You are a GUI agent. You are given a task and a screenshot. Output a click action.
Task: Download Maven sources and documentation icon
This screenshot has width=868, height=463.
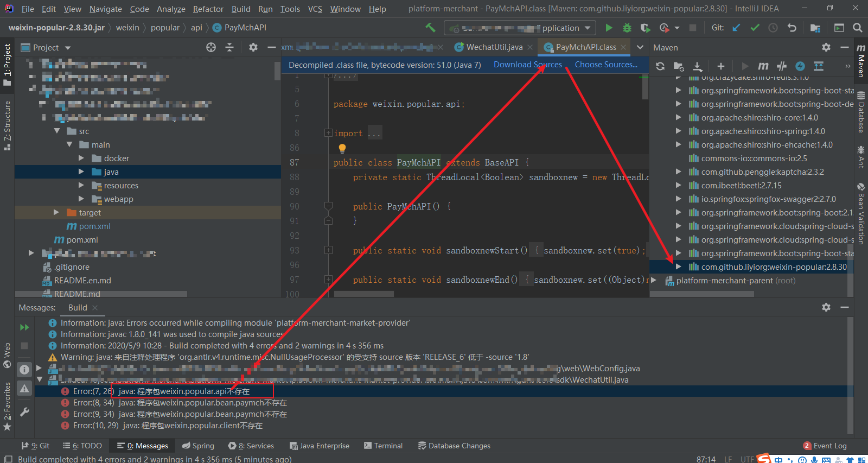click(x=698, y=66)
